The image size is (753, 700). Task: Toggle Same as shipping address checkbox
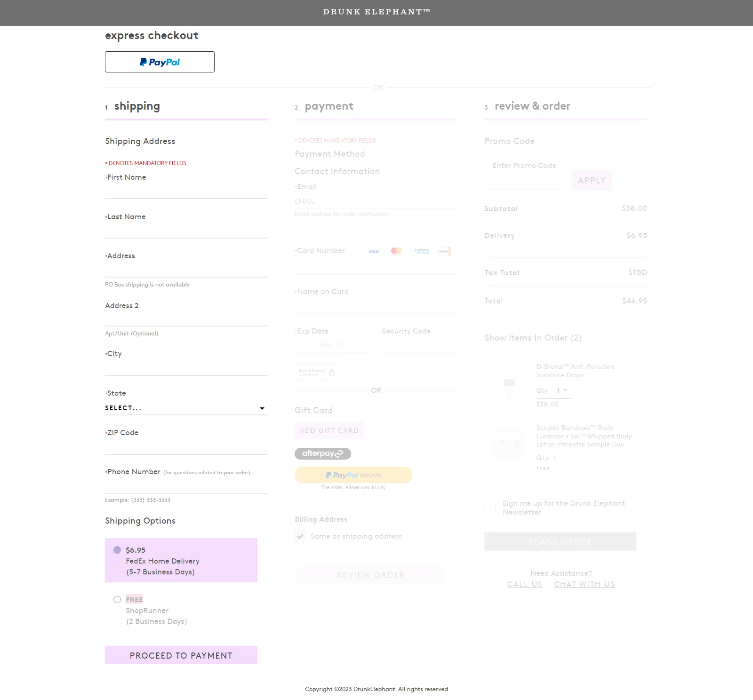pyautogui.click(x=300, y=536)
